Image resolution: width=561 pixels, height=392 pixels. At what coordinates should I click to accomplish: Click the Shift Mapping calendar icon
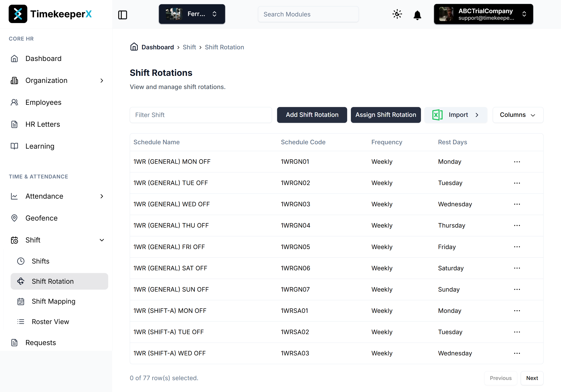(21, 302)
